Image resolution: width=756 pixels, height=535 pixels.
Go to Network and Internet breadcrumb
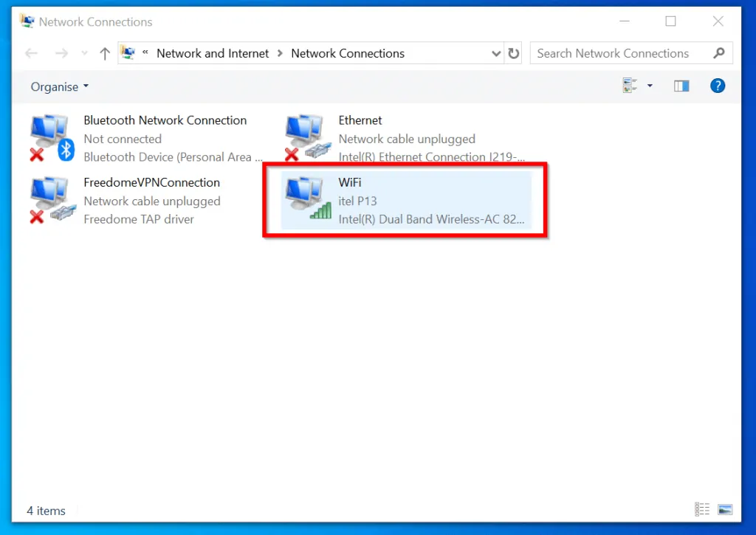tap(213, 53)
